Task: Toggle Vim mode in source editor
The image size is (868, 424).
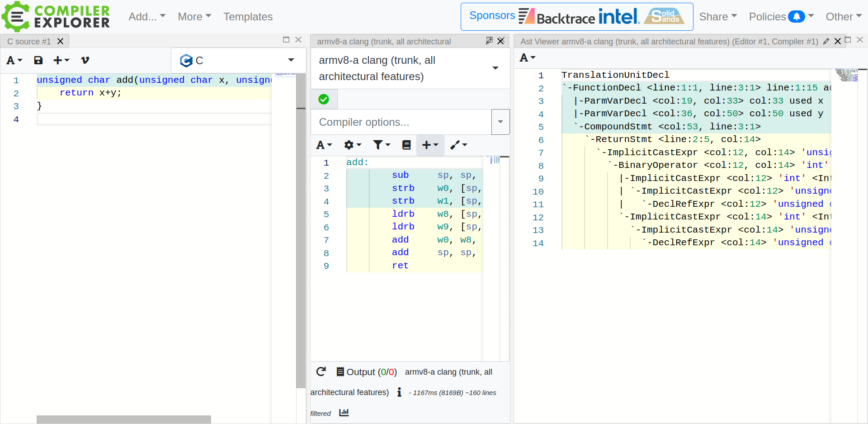Action: [85, 60]
